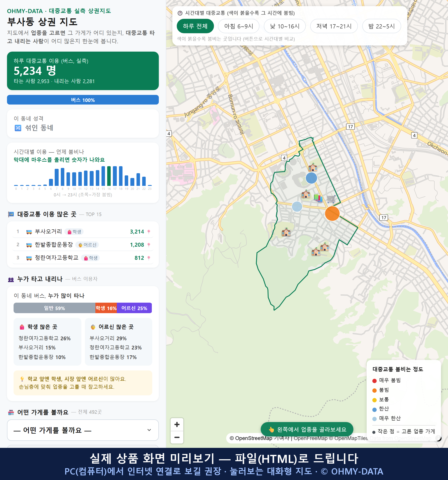448x480 pixels.
Task: Click the elderly face icon in 어르신 많은 곳
Action: coord(93,327)
